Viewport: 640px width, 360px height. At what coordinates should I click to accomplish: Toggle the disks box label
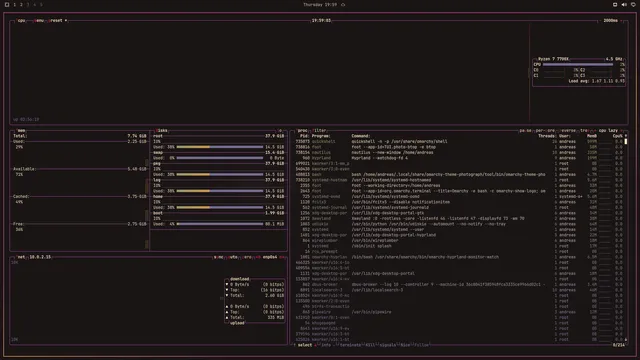(x=162, y=131)
